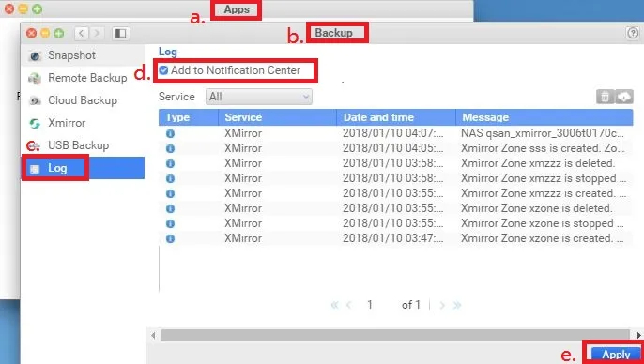Go to previous log page

click(349, 305)
